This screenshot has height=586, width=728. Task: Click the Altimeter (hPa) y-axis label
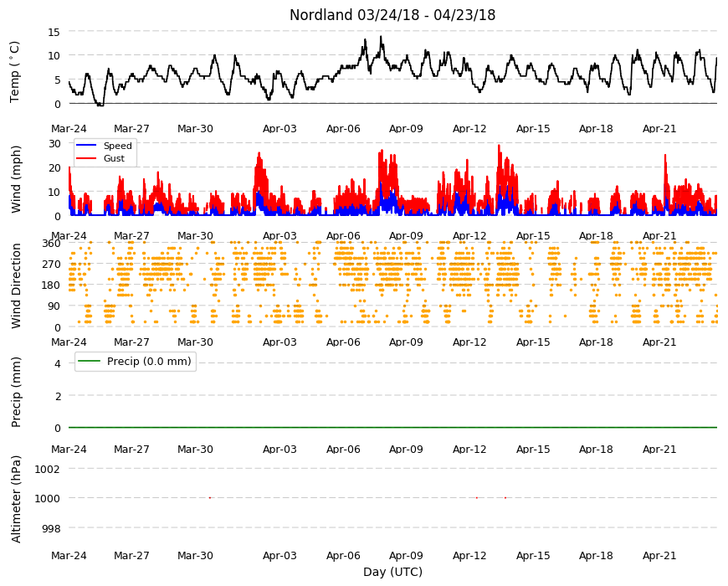(x=16, y=499)
